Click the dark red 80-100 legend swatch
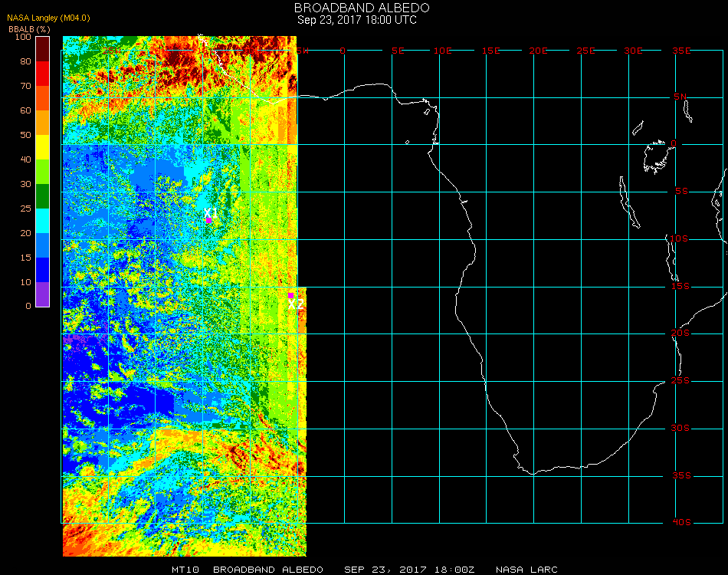The image size is (728, 575). [x=43, y=49]
